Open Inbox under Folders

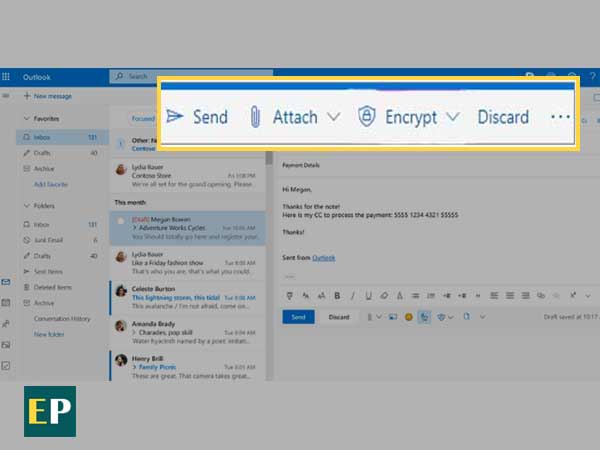(x=62, y=225)
